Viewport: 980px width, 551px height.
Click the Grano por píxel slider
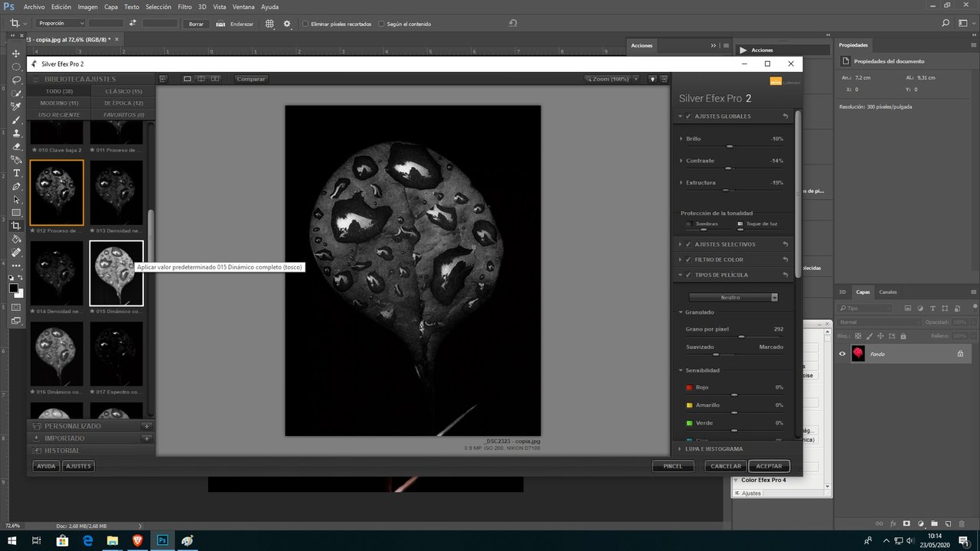(x=734, y=337)
